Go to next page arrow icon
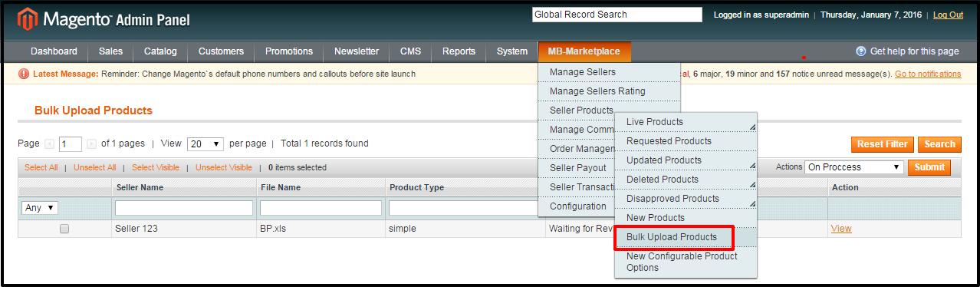The width and height of the screenshot is (980, 287). 92,143
